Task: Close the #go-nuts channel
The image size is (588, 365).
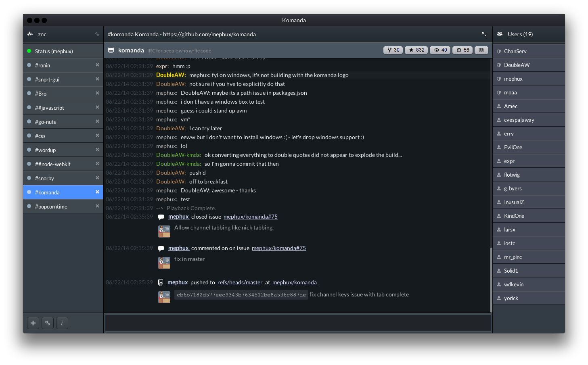Action: (97, 121)
